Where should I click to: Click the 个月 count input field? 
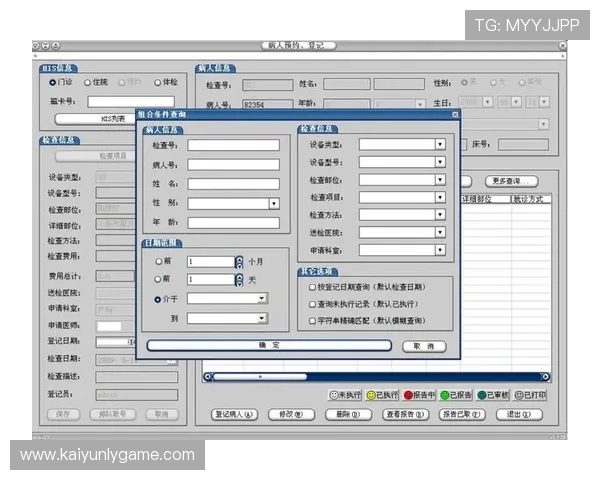210,262
